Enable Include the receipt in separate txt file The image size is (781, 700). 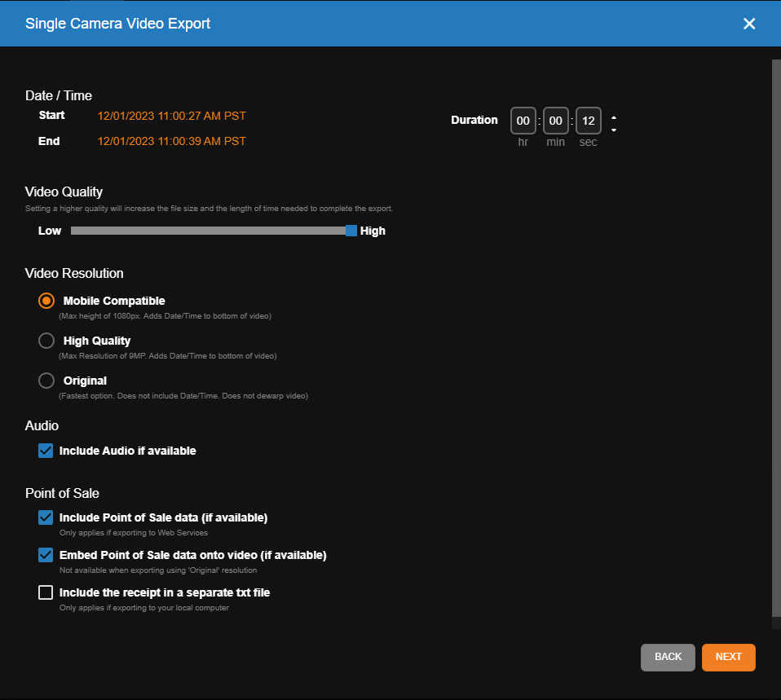pyautogui.click(x=46, y=592)
